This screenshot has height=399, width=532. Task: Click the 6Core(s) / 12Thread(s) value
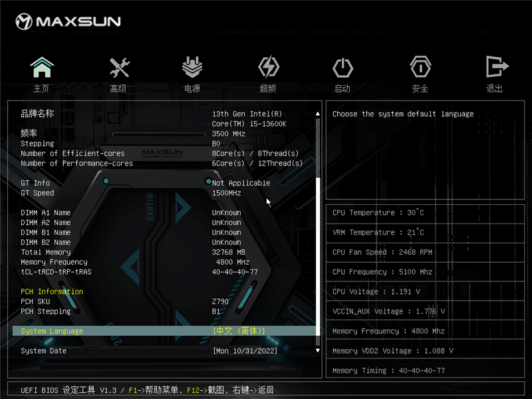[257, 163]
